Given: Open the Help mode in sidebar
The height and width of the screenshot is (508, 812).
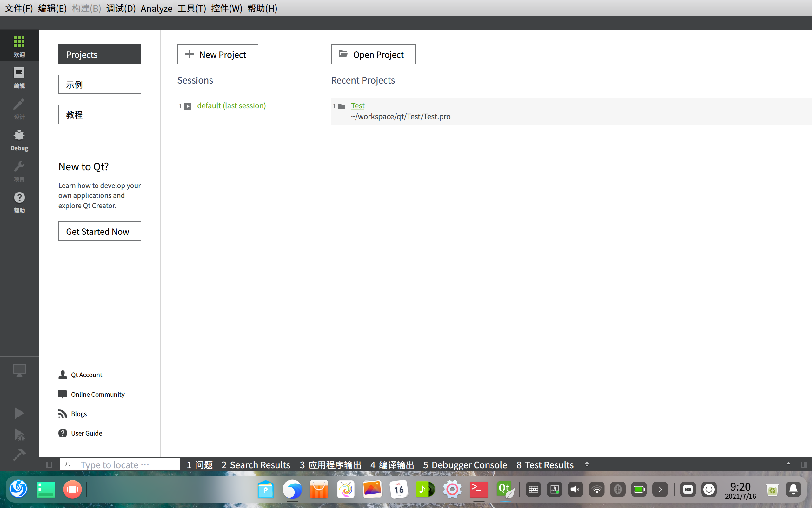Looking at the screenshot, I should click(19, 202).
